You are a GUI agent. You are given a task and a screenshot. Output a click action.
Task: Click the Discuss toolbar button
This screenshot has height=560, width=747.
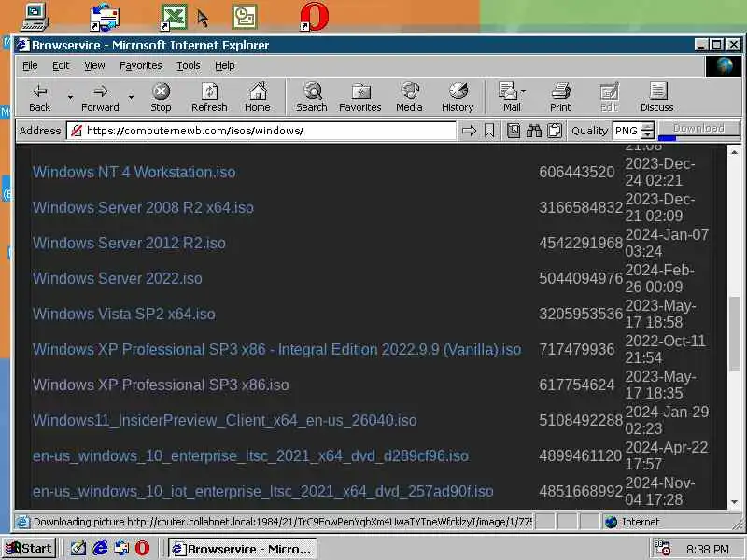[657, 98]
